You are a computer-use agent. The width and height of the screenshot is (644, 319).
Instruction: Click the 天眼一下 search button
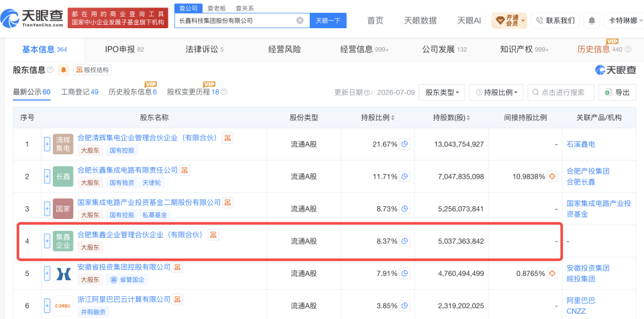pyautogui.click(x=328, y=20)
